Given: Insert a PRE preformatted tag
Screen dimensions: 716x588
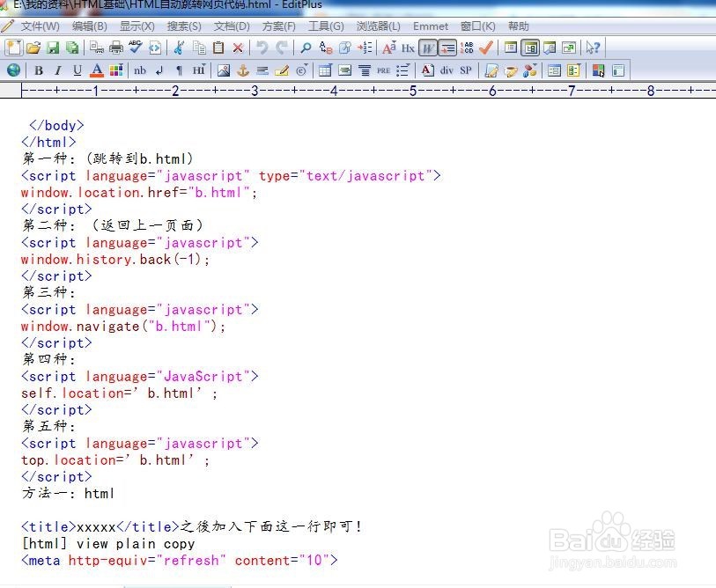Looking at the screenshot, I should pyautogui.click(x=384, y=70).
